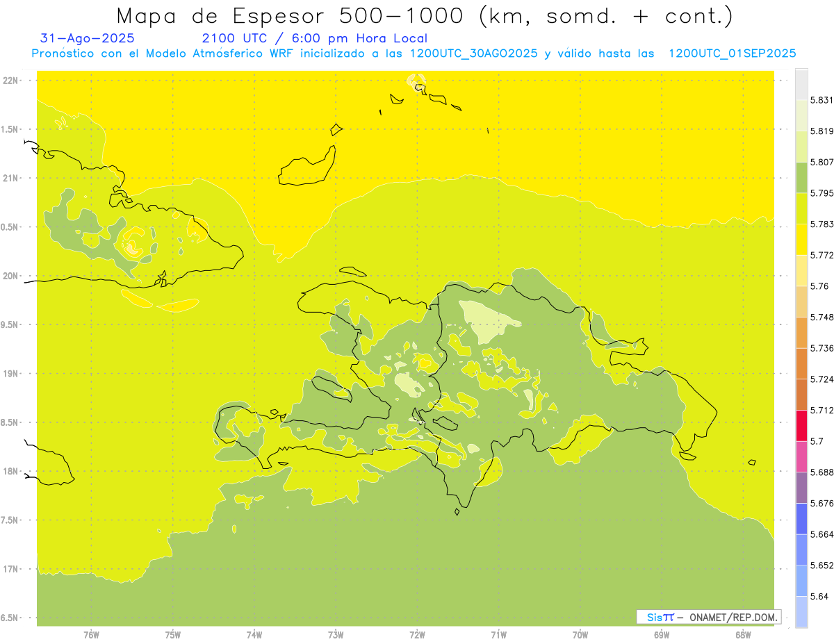The image size is (834, 644).
Task: Click the 22N latitude axis label
Action: (12, 81)
